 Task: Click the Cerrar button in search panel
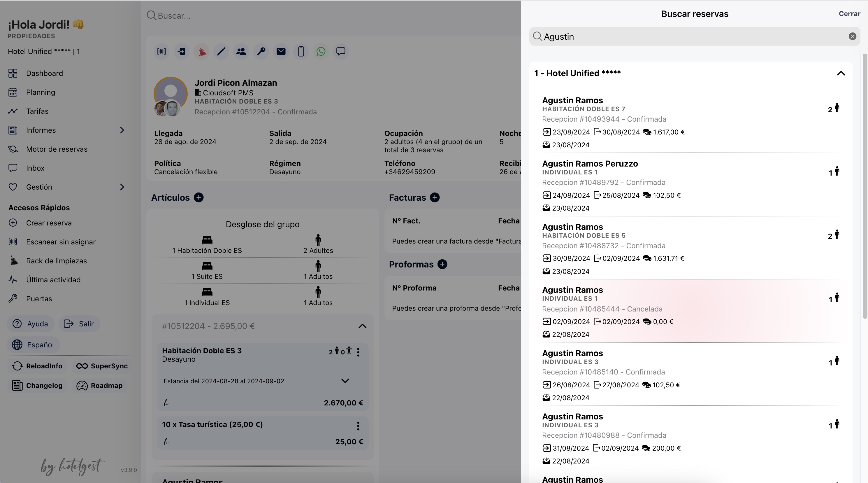click(x=849, y=14)
